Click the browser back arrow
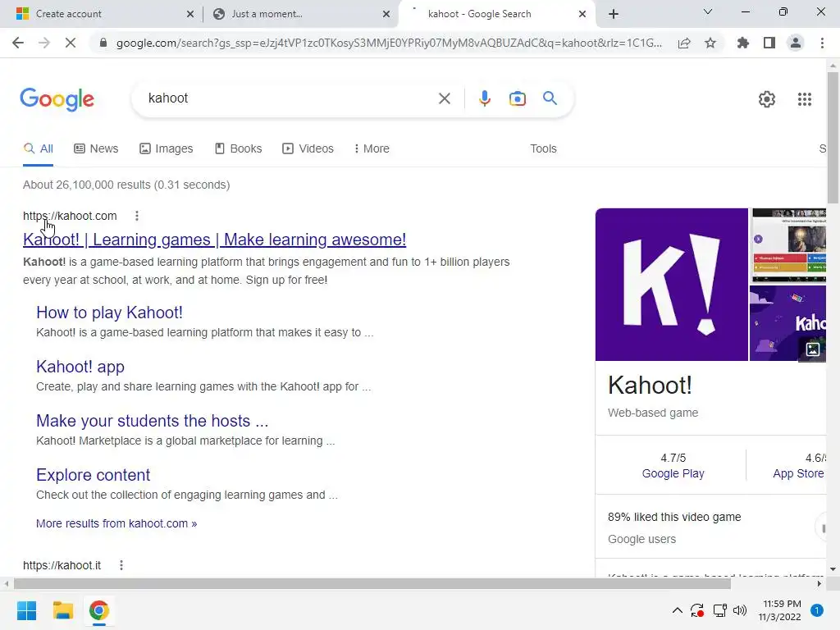 [x=18, y=43]
